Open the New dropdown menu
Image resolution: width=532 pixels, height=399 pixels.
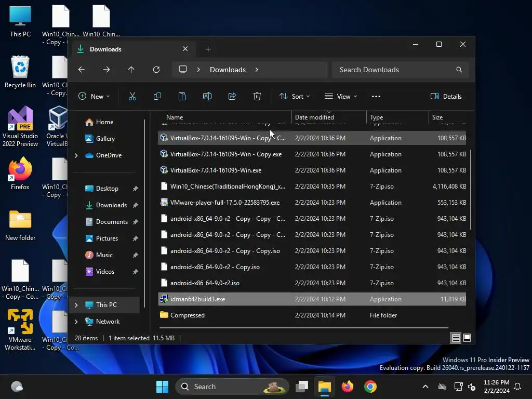[94, 96]
